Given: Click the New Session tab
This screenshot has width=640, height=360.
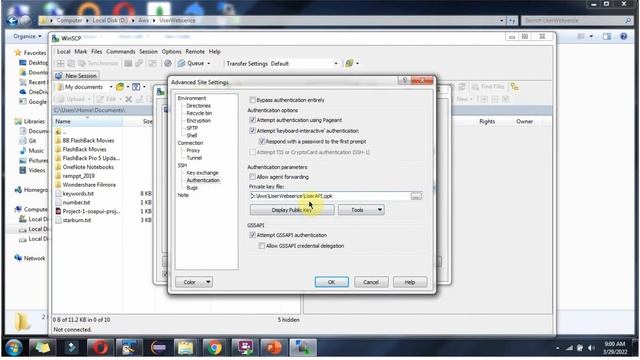Looking at the screenshot, I should 76,76.
